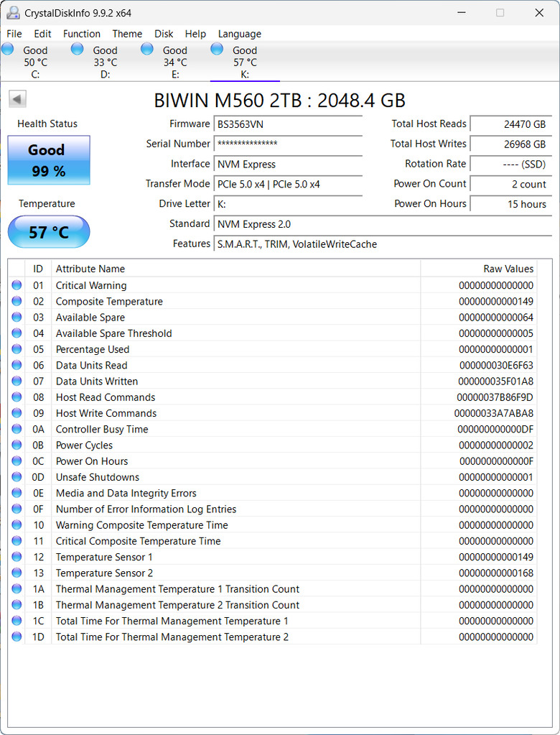Image resolution: width=560 pixels, height=735 pixels.
Task: Select Thermal Management Temperature 1 Transition Count row
Action: [x=273, y=588]
